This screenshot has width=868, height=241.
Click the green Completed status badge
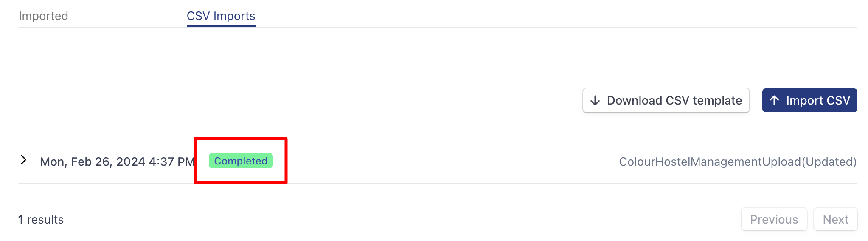click(x=241, y=161)
